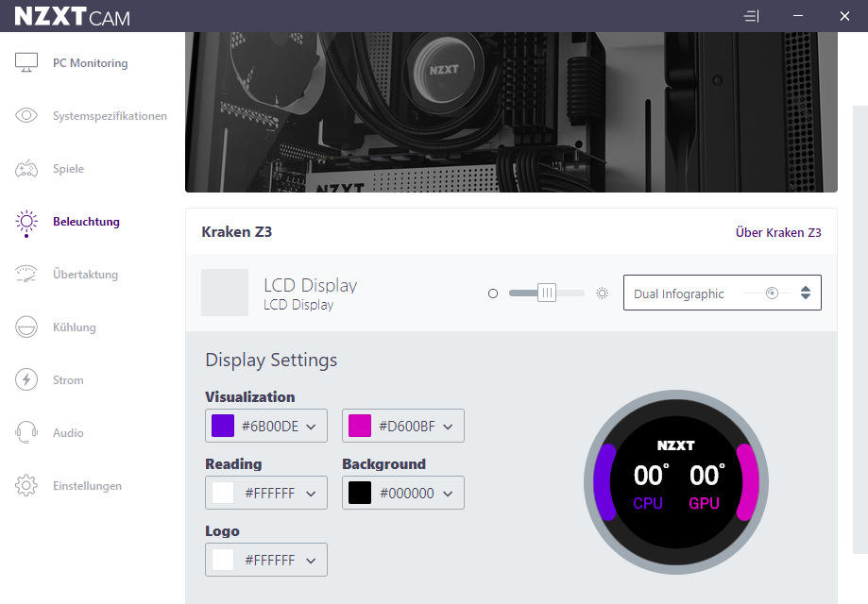Open the Strom lightning bolt icon
The image size is (868, 604).
click(x=26, y=380)
